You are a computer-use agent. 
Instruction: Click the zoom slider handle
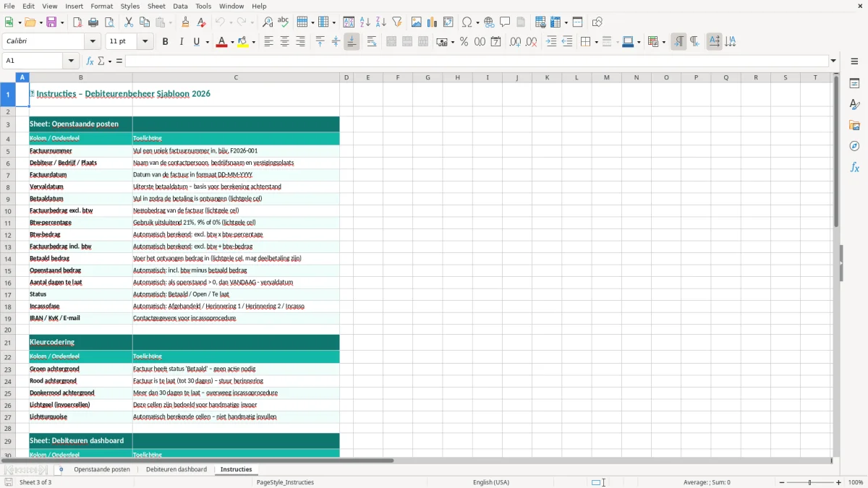tap(810, 482)
